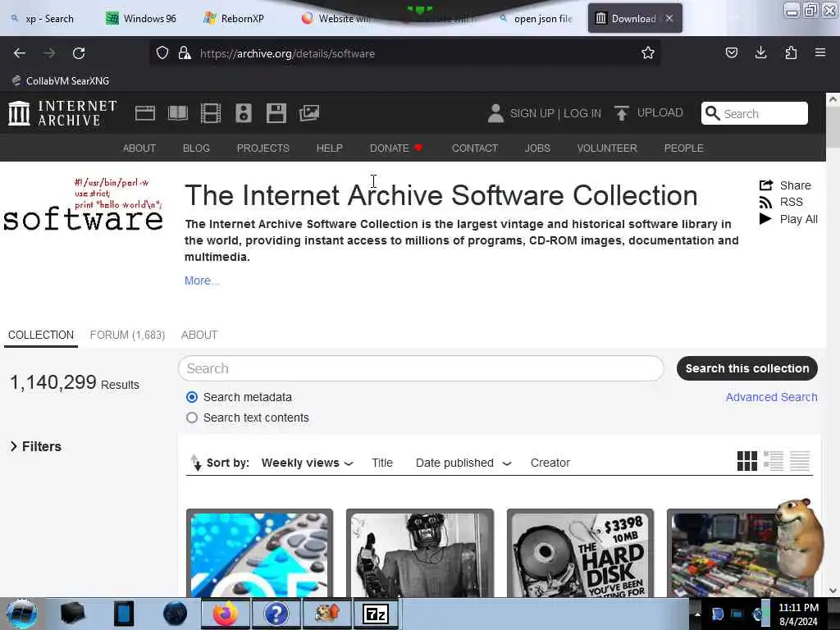This screenshot has height=630, width=840.
Task: Open the Audio speaker icon
Action: 243,113
